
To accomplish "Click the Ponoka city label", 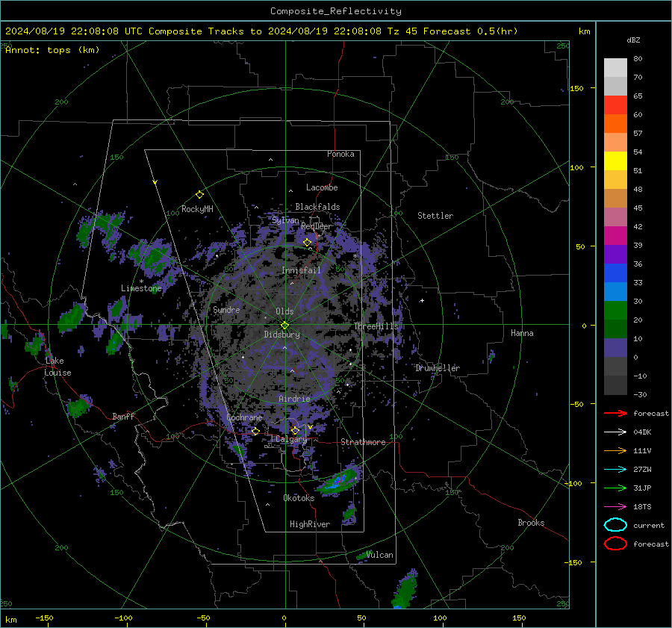I will (340, 154).
